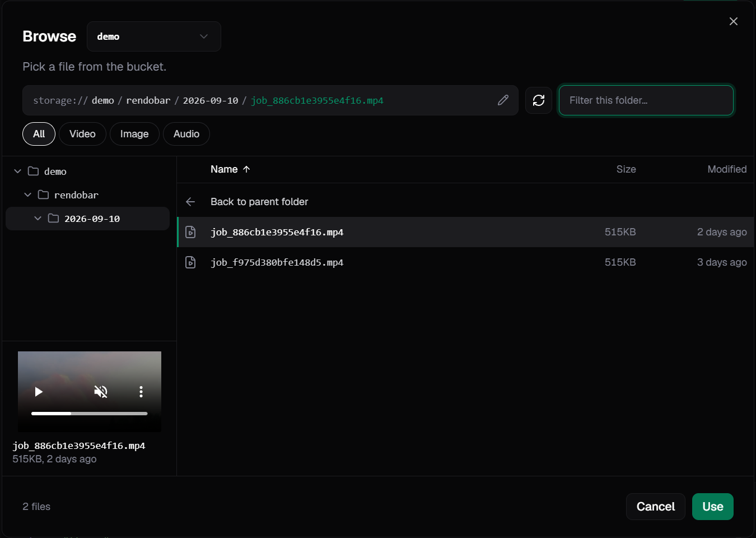
Task: Click the 515KB size of job_f975d380bfe148d5.mp4
Action: coord(620,262)
